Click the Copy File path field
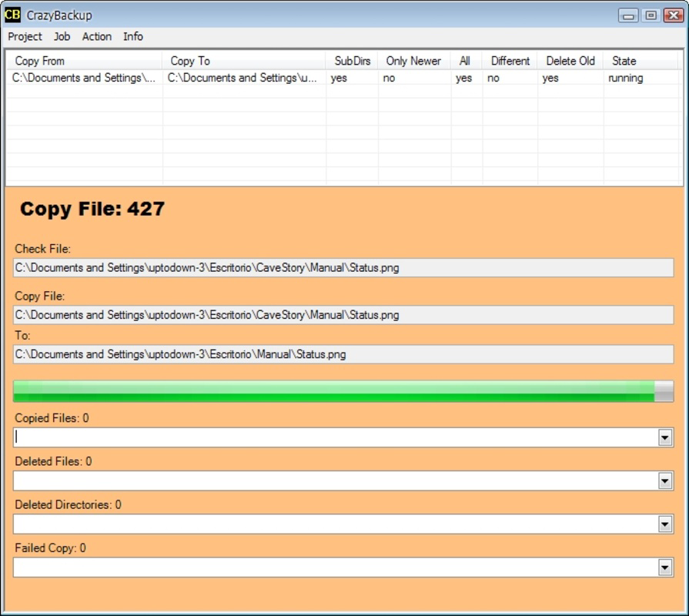The height and width of the screenshot is (616, 689). pos(343,315)
